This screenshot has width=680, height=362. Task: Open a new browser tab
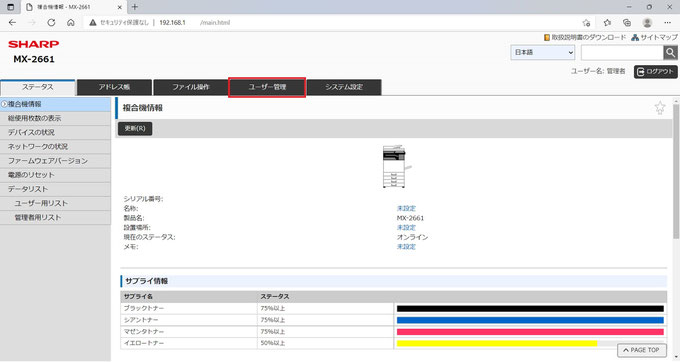click(x=135, y=7)
